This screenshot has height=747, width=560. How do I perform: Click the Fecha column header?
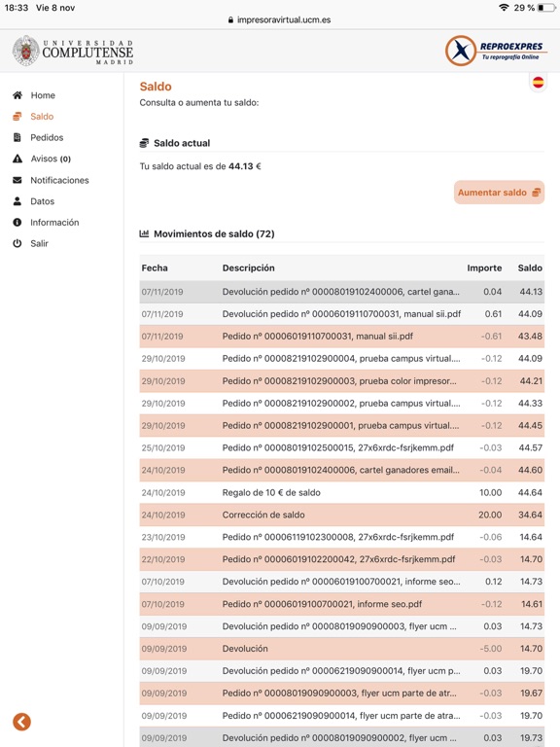pos(155,267)
